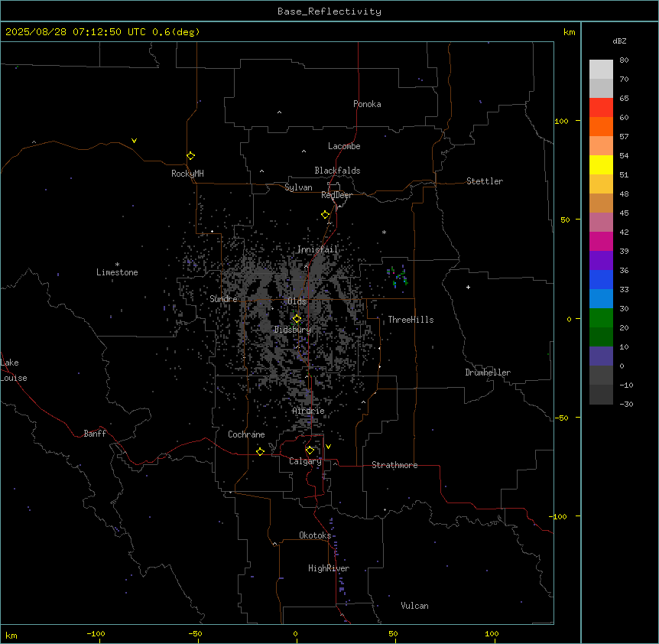This screenshot has height=644, width=659.
Task: Click the HighRiver town label
Action: click(x=329, y=568)
